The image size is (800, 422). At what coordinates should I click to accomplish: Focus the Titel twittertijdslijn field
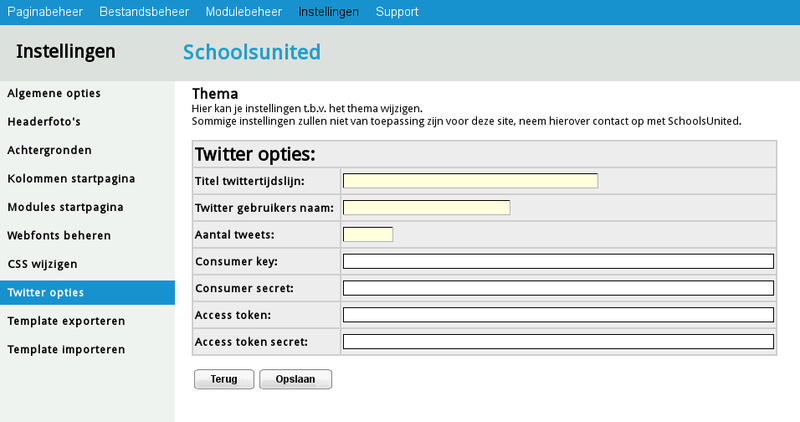click(470, 181)
